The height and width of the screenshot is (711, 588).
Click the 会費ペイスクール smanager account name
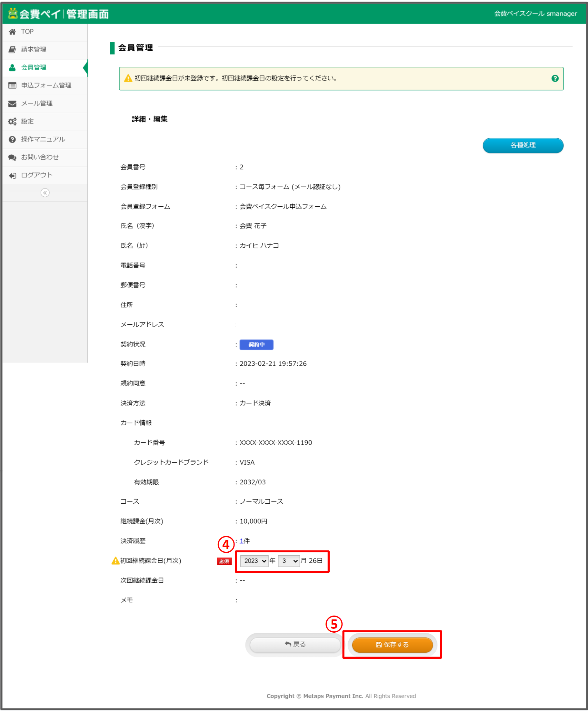click(x=535, y=14)
